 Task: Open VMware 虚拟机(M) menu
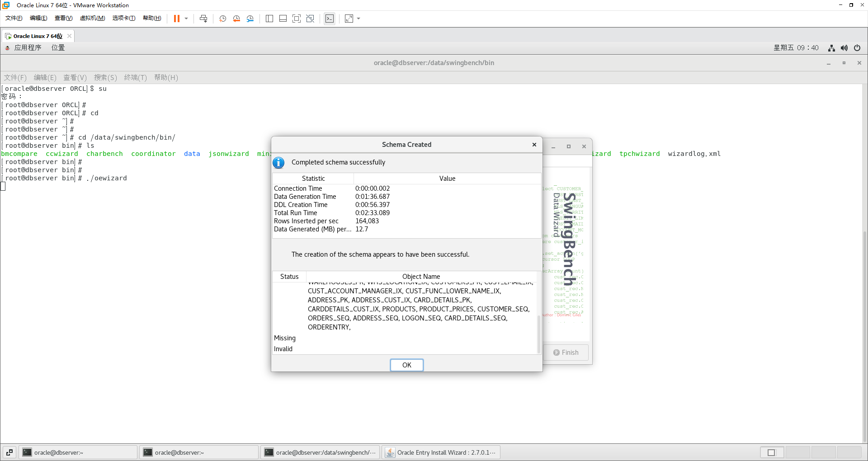coord(92,18)
